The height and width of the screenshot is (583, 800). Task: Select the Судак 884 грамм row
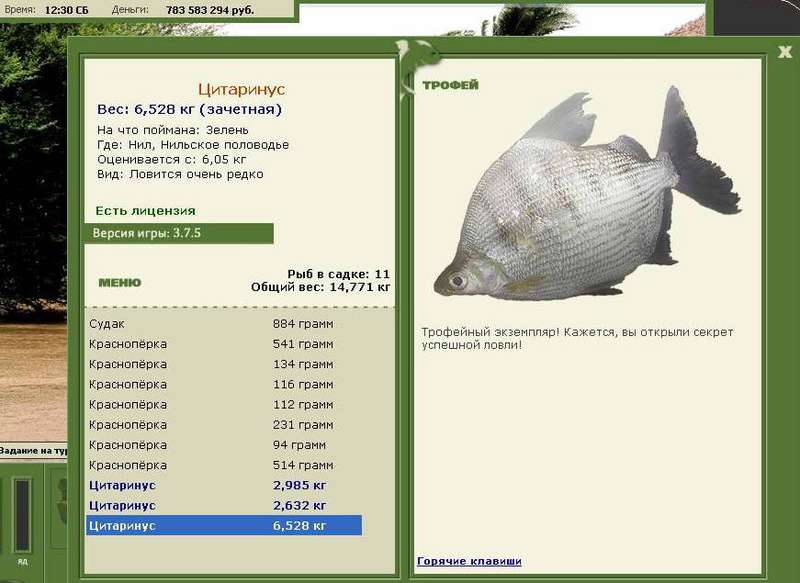(x=224, y=324)
